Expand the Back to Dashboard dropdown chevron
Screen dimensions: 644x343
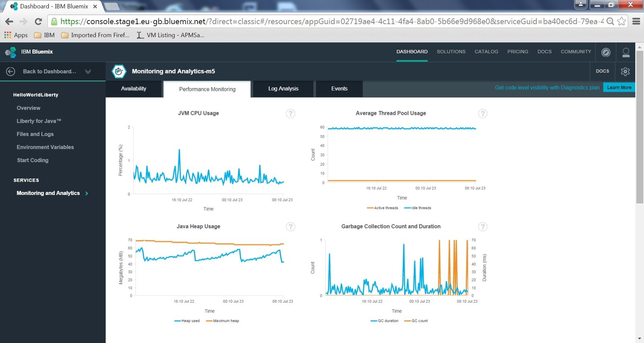click(88, 71)
